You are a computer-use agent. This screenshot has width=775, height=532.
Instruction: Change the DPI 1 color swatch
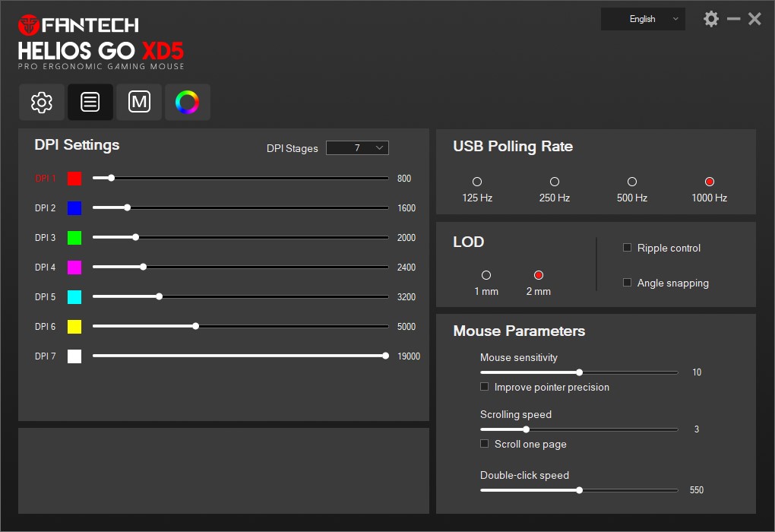point(73,178)
